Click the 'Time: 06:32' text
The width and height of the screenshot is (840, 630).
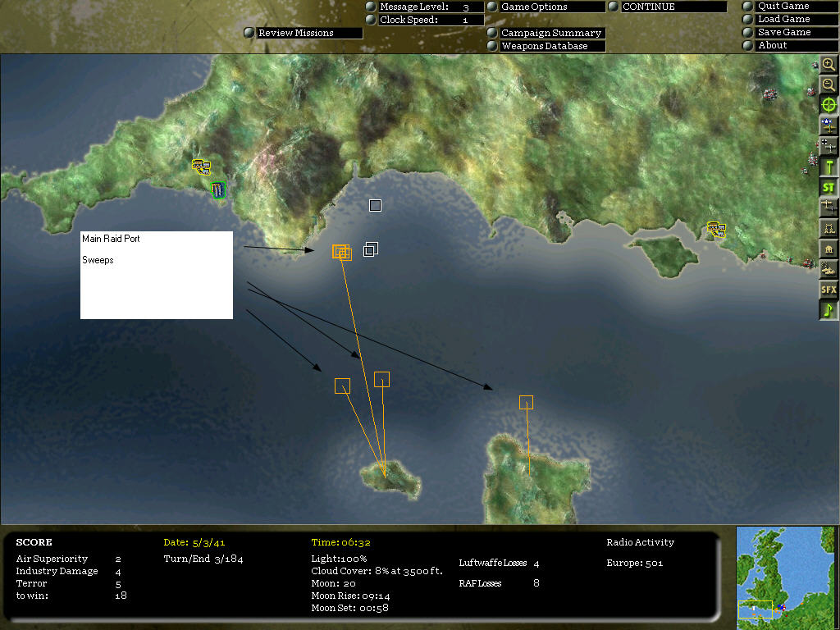(x=340, y=542)
